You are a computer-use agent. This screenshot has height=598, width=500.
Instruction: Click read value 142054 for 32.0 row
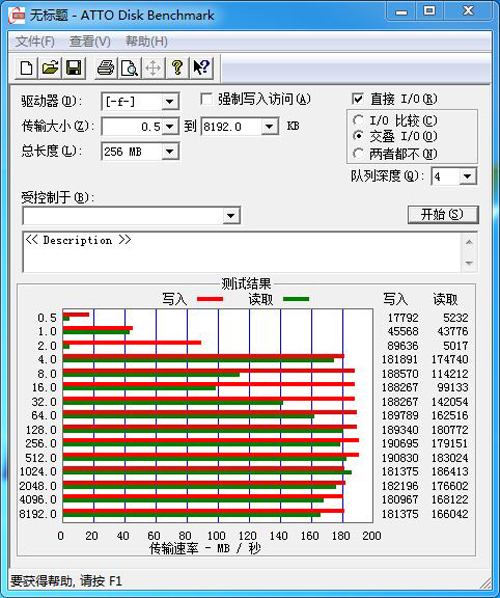click(x=450, y=402)
